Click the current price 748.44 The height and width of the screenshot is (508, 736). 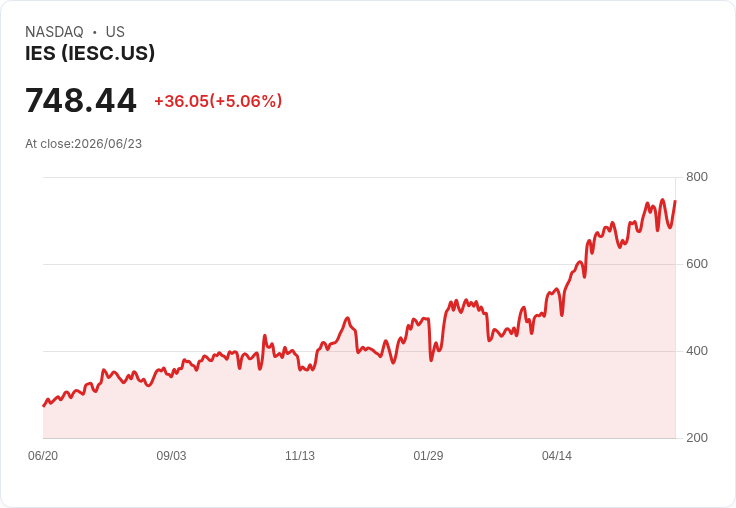pos(81,100)
